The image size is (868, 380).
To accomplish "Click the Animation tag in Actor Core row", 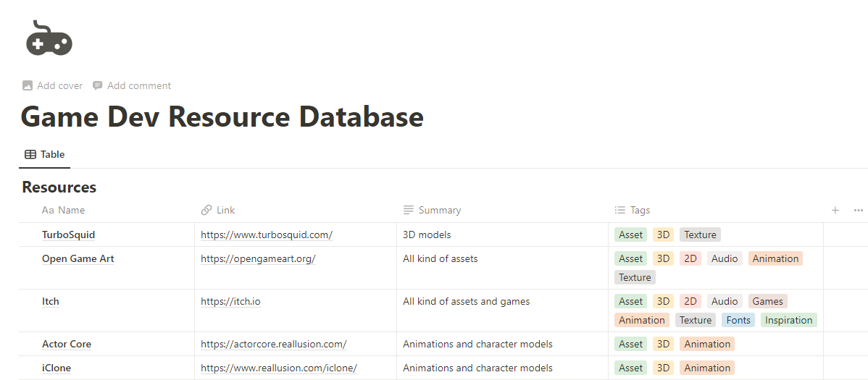I will pos(707,344).
